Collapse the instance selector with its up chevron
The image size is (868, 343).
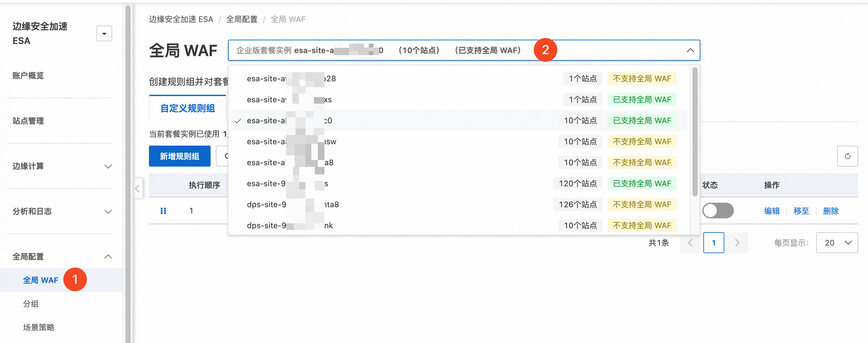[690, 50]
